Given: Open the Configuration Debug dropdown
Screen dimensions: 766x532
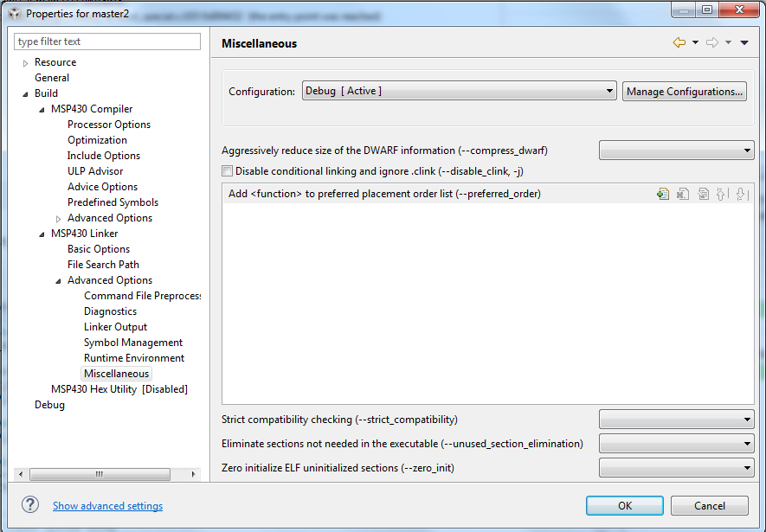Looking at the screenshot, I should (460, 91).
